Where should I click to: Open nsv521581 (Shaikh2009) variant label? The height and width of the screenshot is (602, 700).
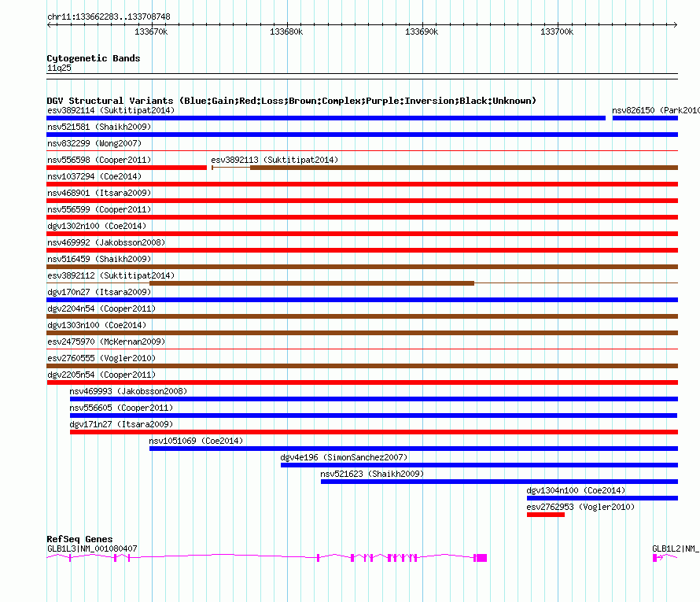tap(99, 127)
